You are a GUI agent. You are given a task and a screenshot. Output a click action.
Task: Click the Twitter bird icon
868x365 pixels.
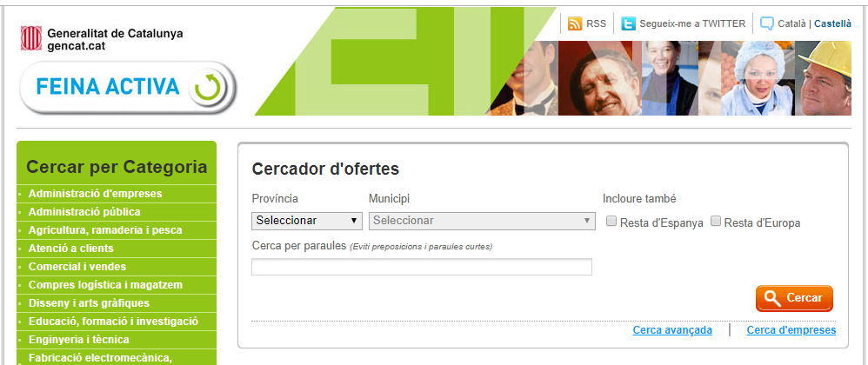pyautogui.click(x=628, y=23)
